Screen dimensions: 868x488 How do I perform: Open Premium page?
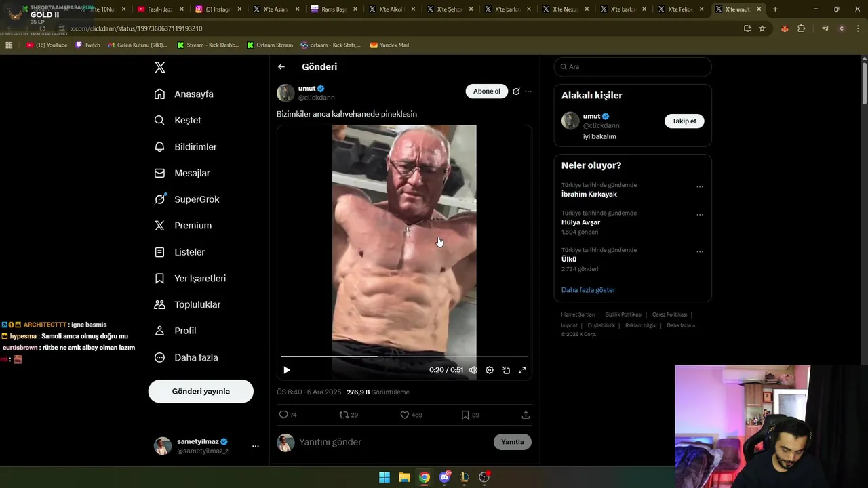coord(182,226)
